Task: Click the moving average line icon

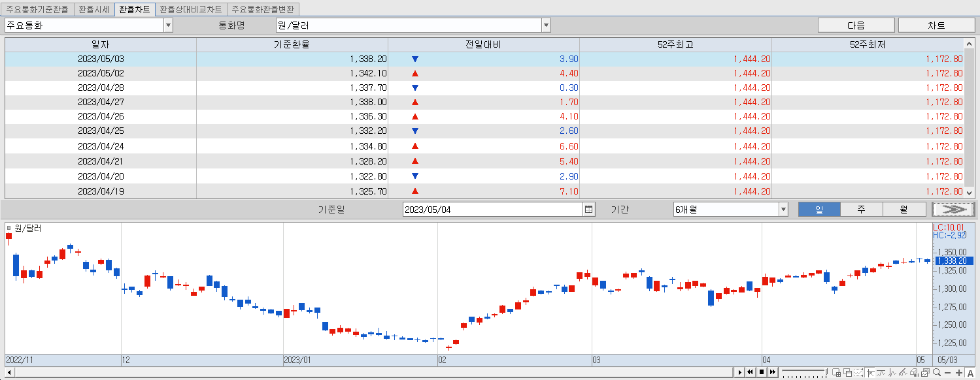Action: (881, 373)
